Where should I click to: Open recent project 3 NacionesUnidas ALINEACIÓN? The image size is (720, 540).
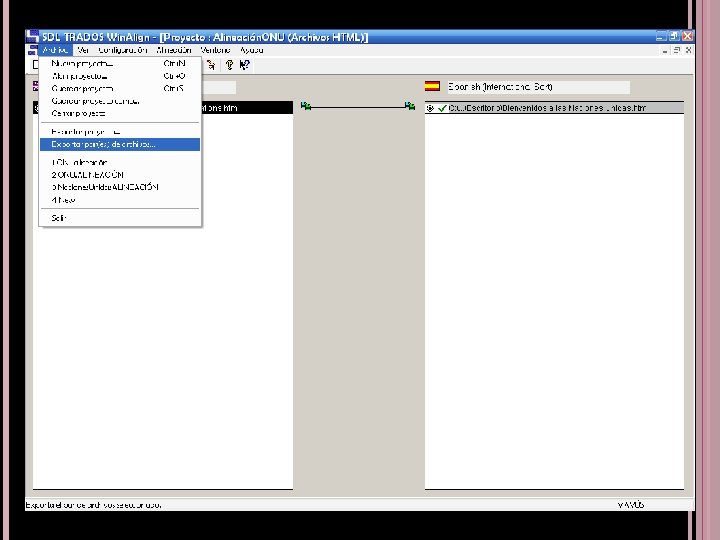pos(120,187)
